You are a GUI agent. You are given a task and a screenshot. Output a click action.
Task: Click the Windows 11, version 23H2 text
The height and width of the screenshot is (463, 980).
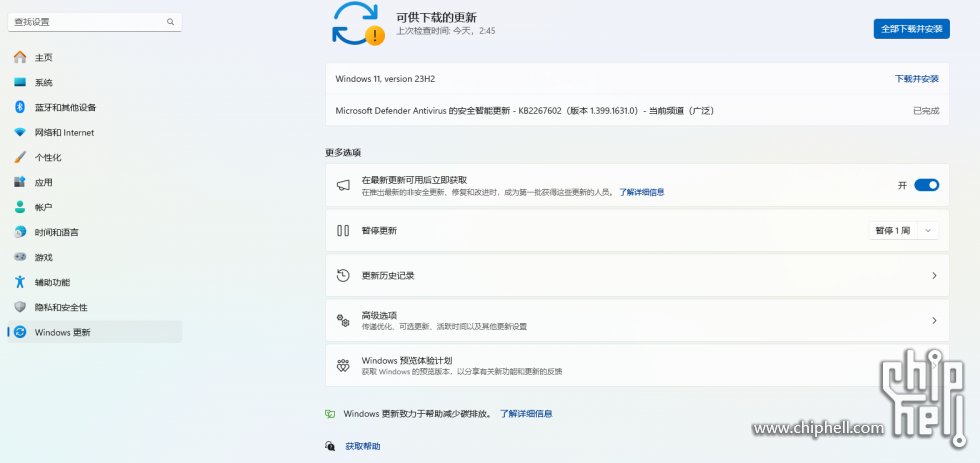click(x=385, y=79)
